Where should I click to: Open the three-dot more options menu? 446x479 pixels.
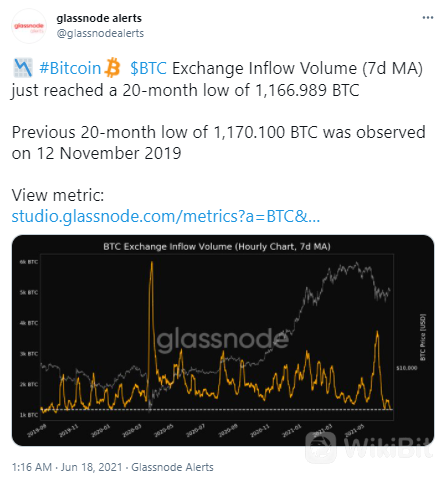point(428,17)
